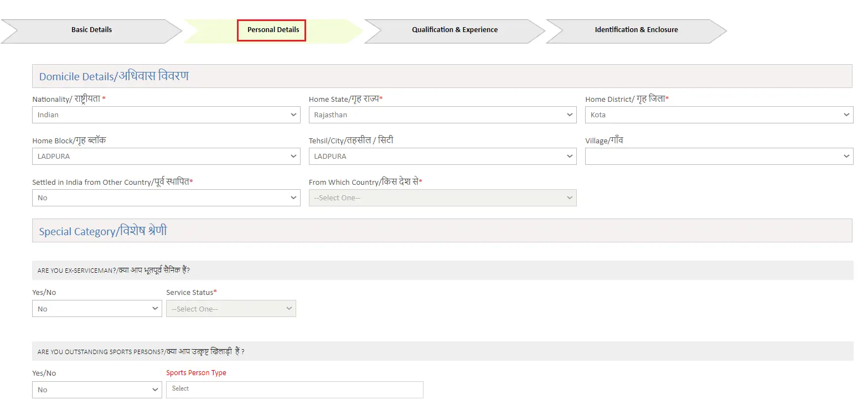Open the Nationality dropdown showing Indian
Image resolution: width=868 pixels, height=405 pixels.
[166, 115]
